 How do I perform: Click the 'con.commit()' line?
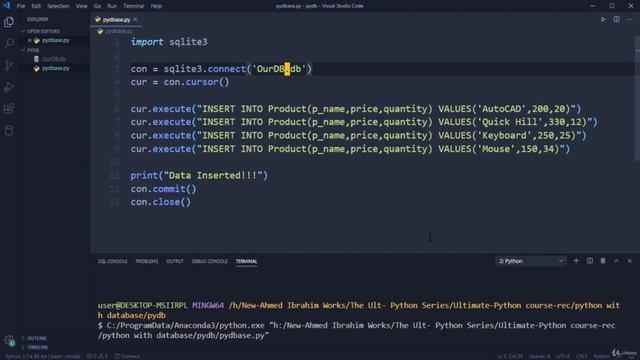coord(163,189)
